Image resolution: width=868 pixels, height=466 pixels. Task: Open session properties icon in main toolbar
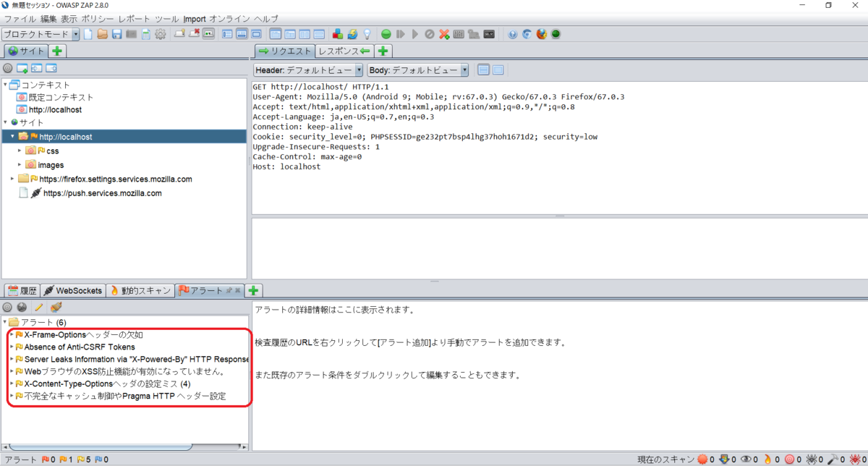(x=145, y=34)
